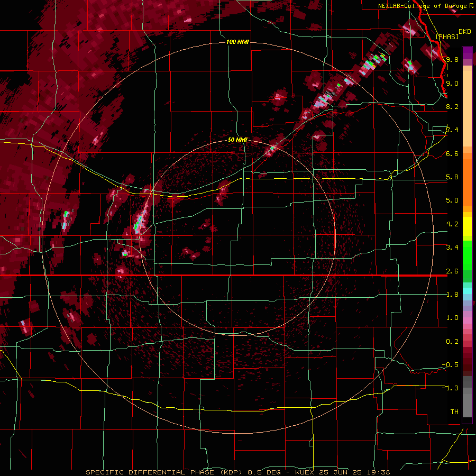Image resolution: width=476 pixels, height=476 pixels.
Task: Select the 1.8 scale value
Action: 452,295
